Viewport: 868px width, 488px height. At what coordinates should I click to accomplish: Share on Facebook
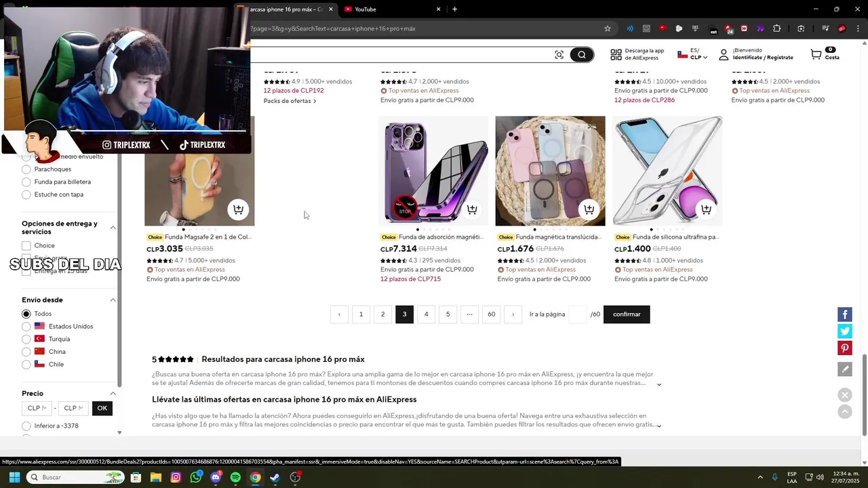pos(845,314)
